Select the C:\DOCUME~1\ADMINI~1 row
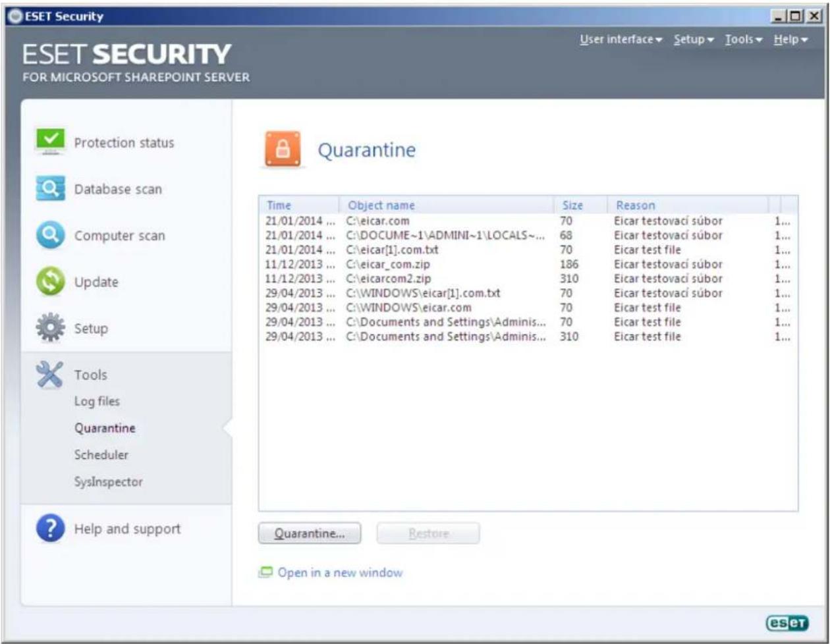This screenshot has height=644, width=830. point(528,236)
